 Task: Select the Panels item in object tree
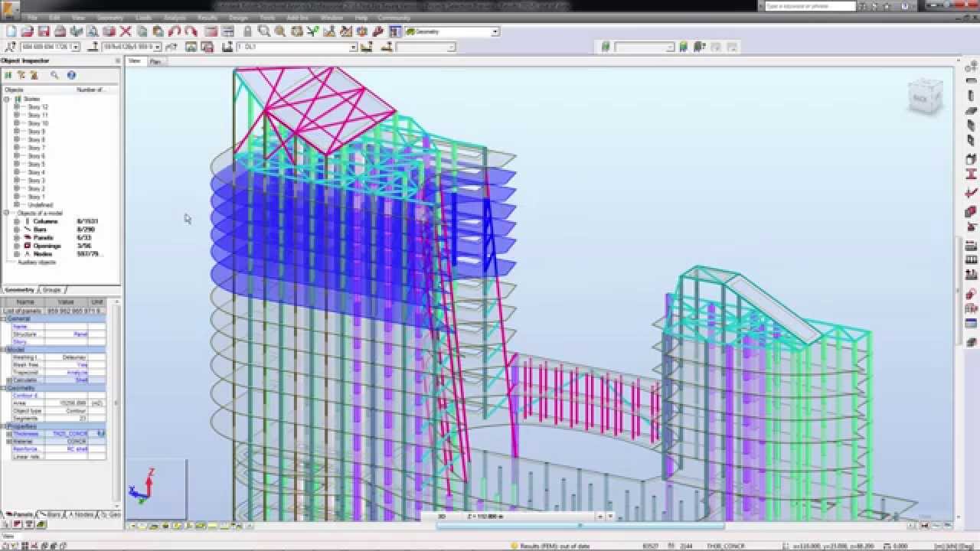(43, 237)
